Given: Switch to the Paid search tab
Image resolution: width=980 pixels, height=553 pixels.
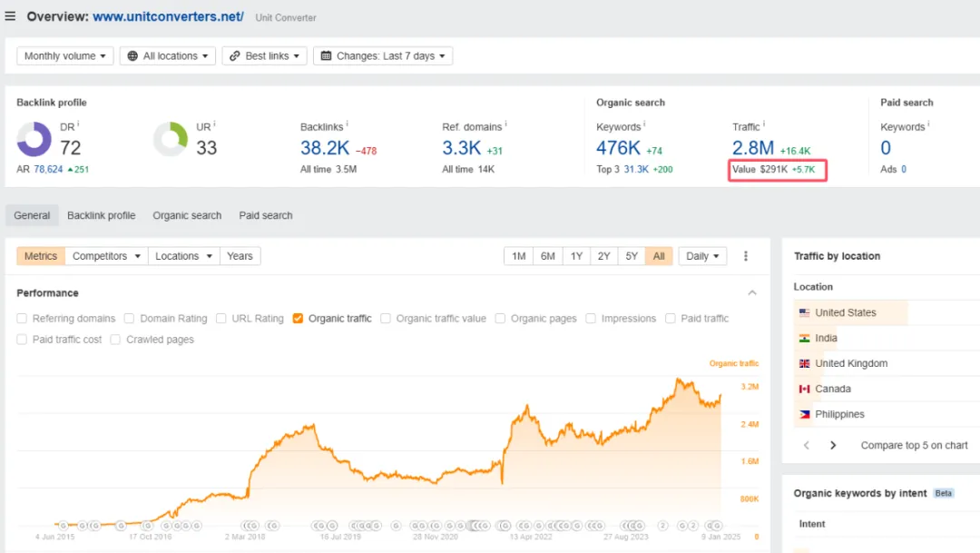Looking at the screenshot, I should (266, 215).
